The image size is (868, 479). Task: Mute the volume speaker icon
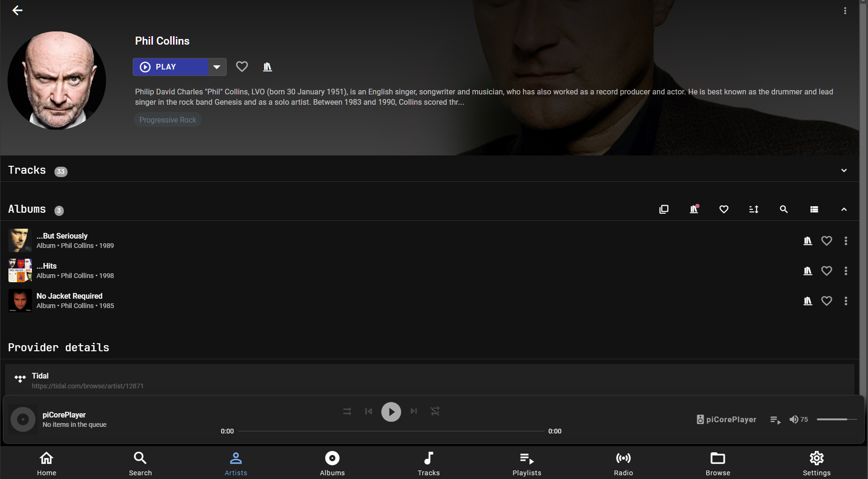[x=794, y=419]
